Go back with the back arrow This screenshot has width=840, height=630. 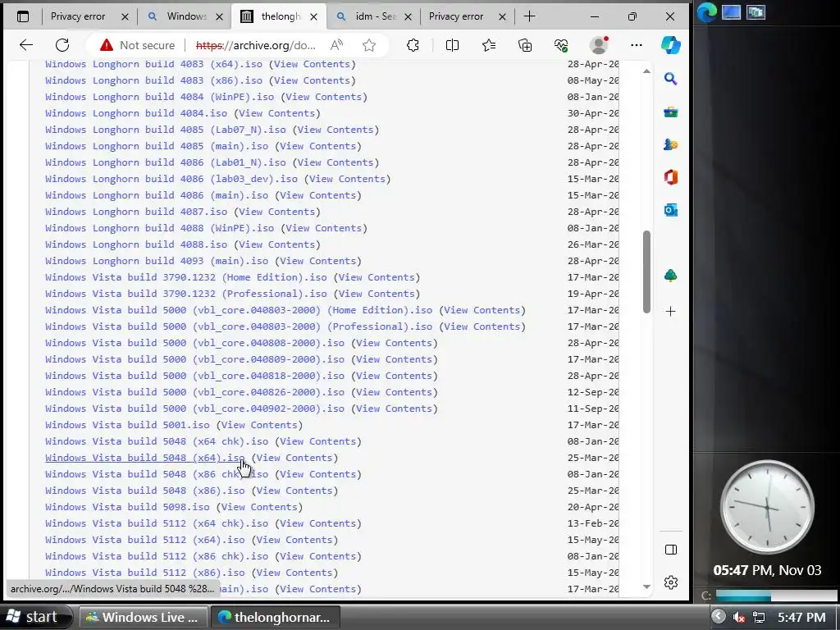point(26,46)
